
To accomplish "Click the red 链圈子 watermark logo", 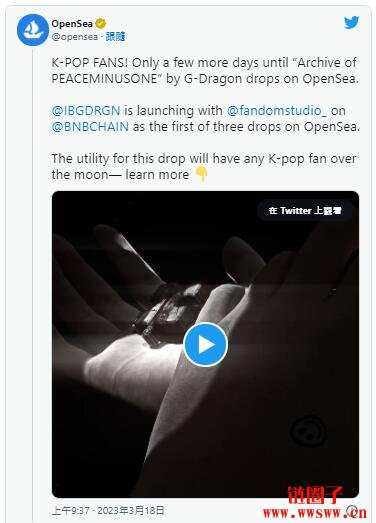I will [314, 494].
